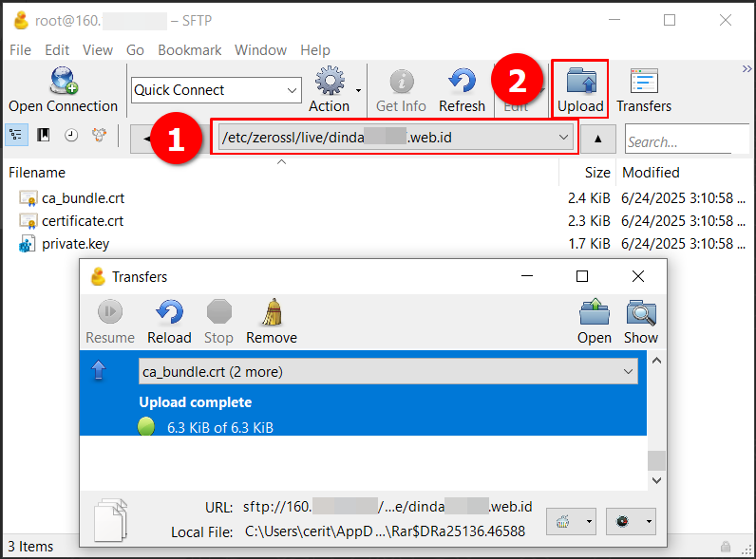756x559 pixels.
Task: Toggle the history view clock button
Action: (71, 136)
